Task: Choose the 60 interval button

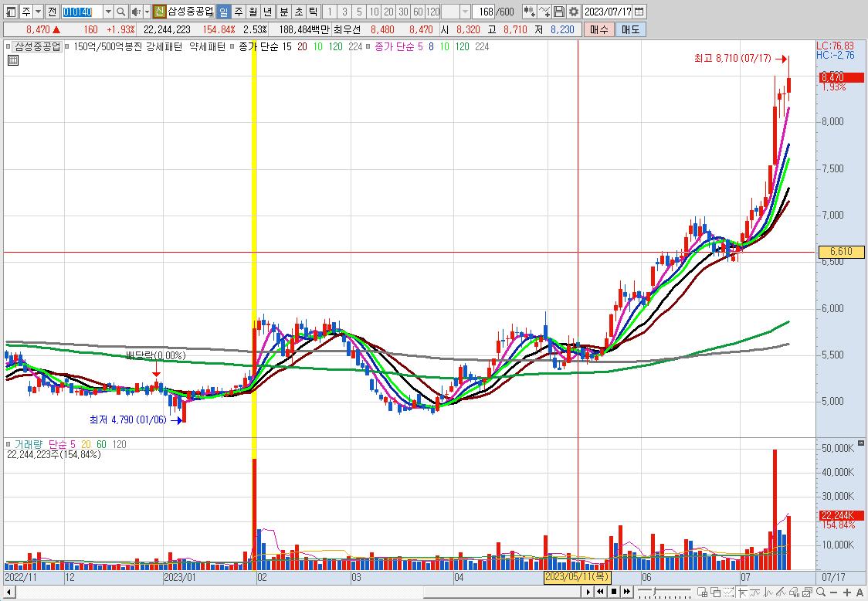Action: click(418, 11)
